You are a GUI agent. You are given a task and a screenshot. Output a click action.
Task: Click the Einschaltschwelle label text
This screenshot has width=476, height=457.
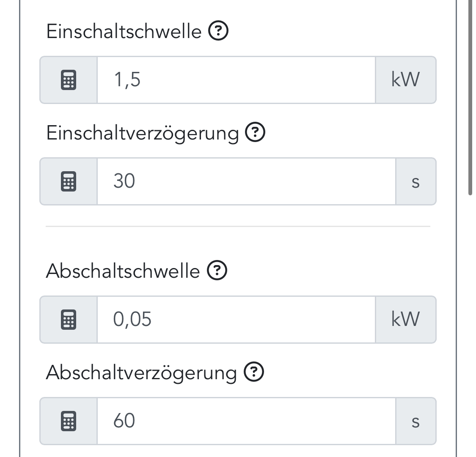[x=124, y=31]
